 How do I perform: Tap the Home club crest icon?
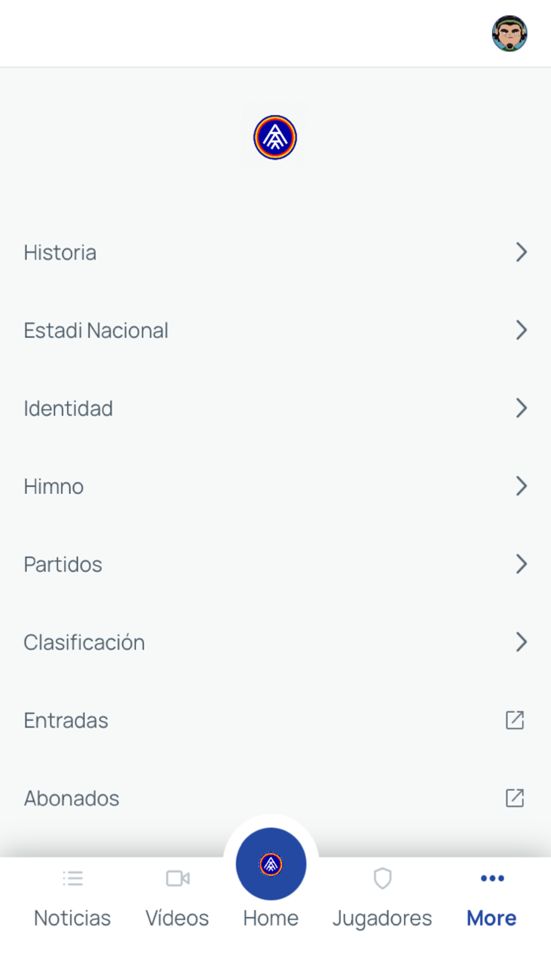pyautogui.click(x=271, y=863)
